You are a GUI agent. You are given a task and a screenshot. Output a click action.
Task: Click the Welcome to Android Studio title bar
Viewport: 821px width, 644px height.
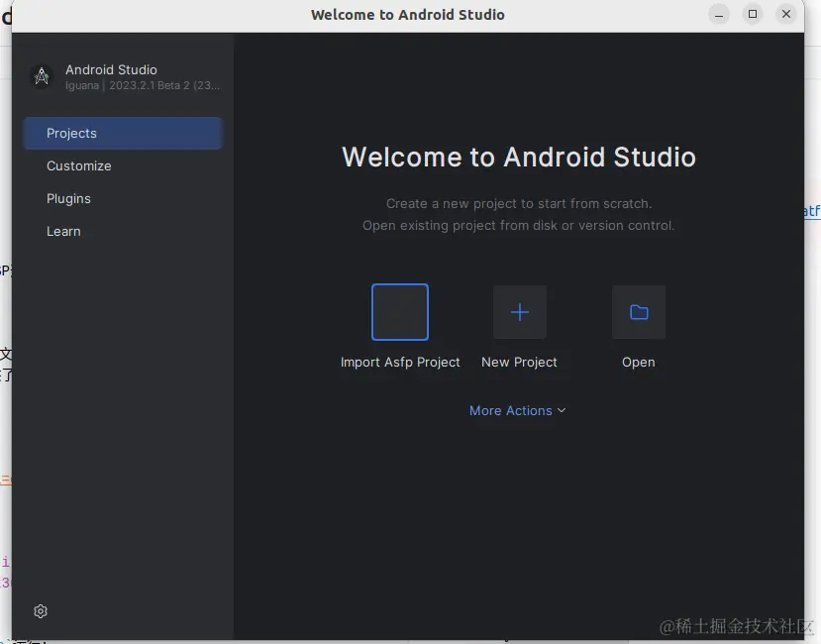(x=408, y=14)
